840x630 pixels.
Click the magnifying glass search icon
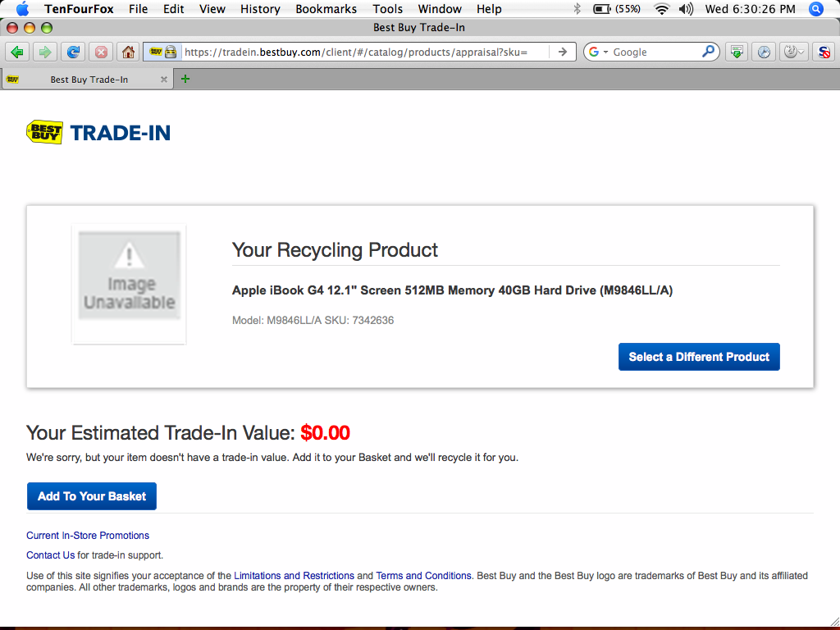tap(708, 52)
